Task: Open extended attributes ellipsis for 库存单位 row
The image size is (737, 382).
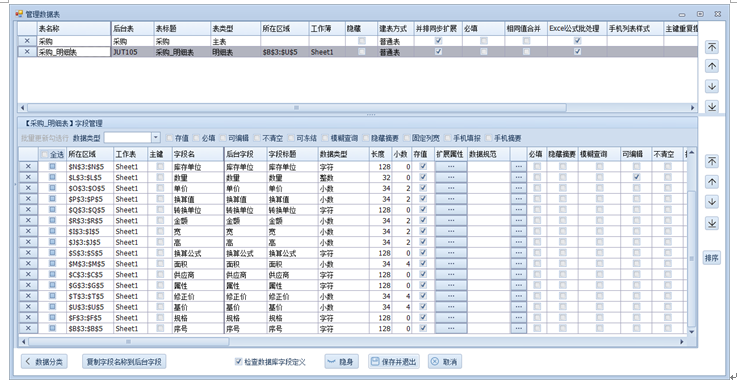Action: pyautogui.click(x=451, y=166)
